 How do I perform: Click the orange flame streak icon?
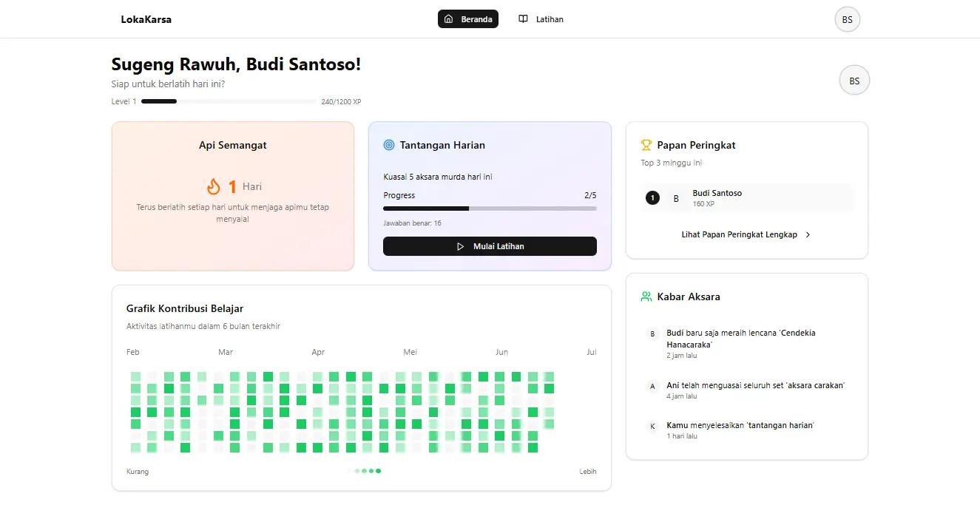pyautogui.click(x=213, y=186)
